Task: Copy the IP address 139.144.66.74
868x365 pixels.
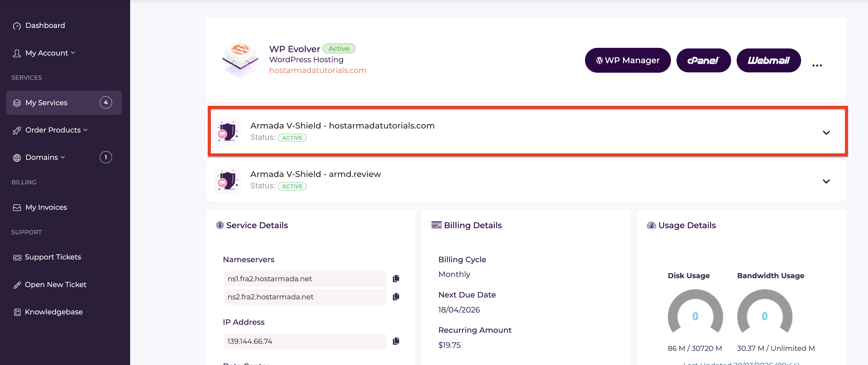Action: pos(396,341)
